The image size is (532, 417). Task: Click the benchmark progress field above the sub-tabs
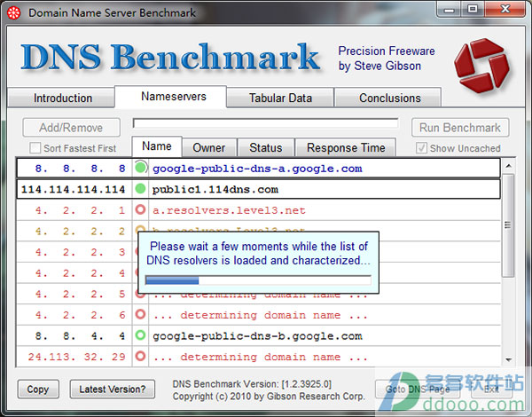[x=266, y=123]
